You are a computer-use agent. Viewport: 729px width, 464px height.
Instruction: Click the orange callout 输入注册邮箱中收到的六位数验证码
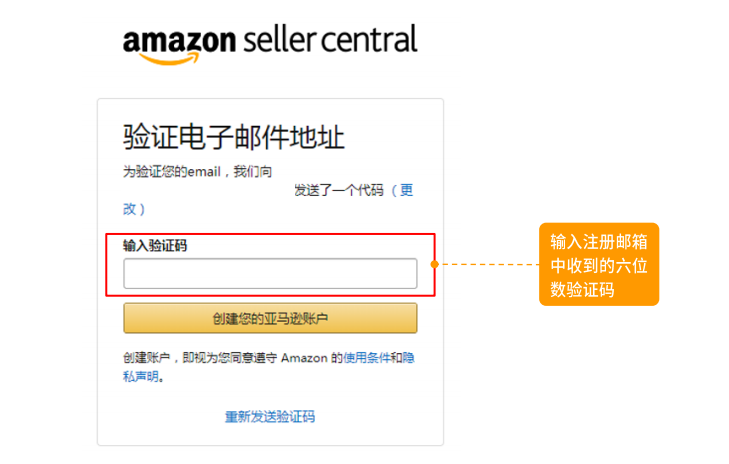pyautogui.click(x=599, y=264)
